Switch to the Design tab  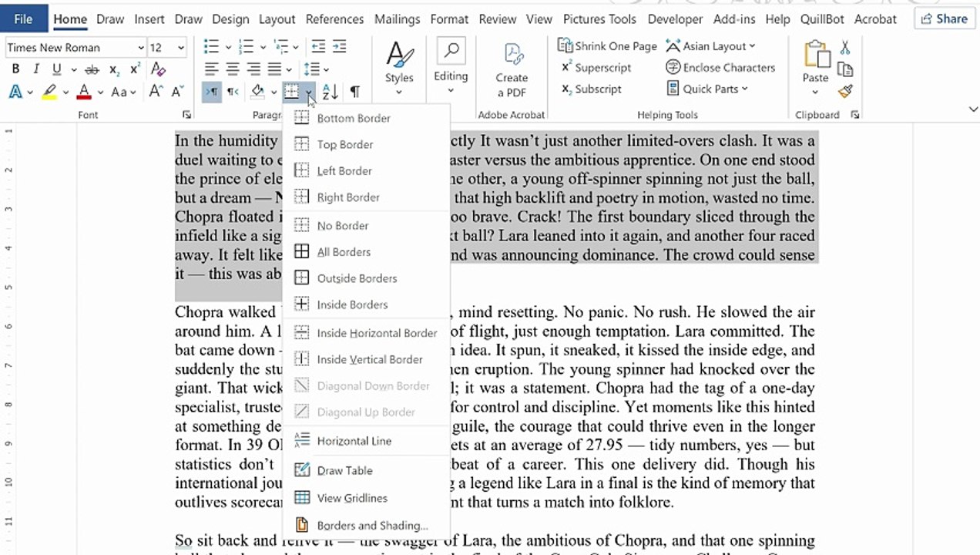(x=230, y=18)
